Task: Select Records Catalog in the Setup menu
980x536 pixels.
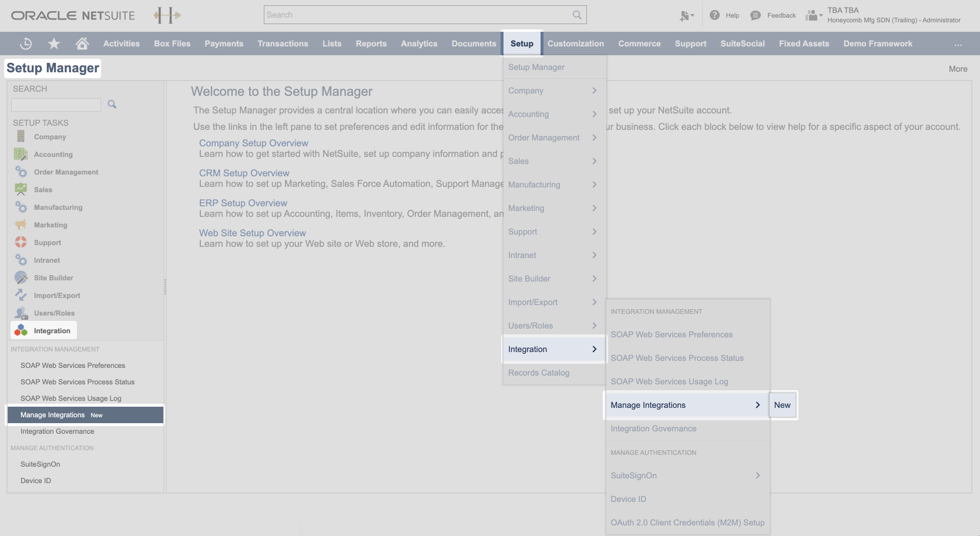Action: coord(538,373)
